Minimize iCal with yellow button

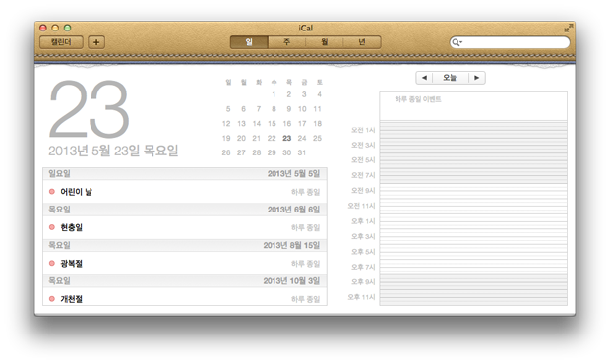coord(55,28)
